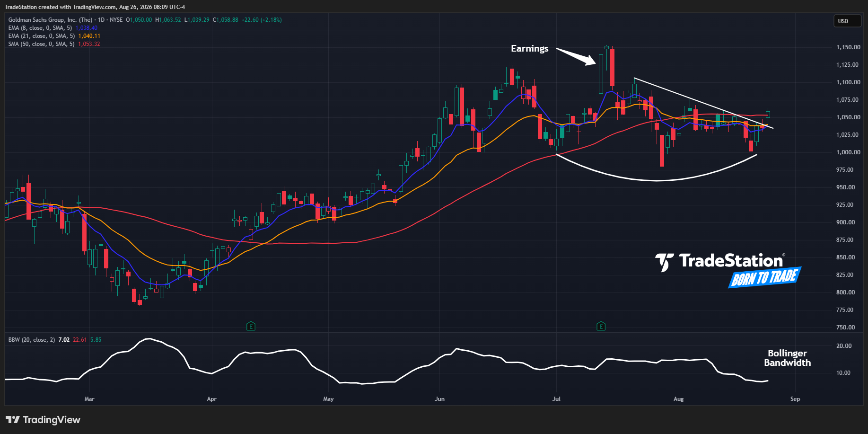Click the 1,125.00 price axis label
868x434 pixels.
tap(848, 65)
